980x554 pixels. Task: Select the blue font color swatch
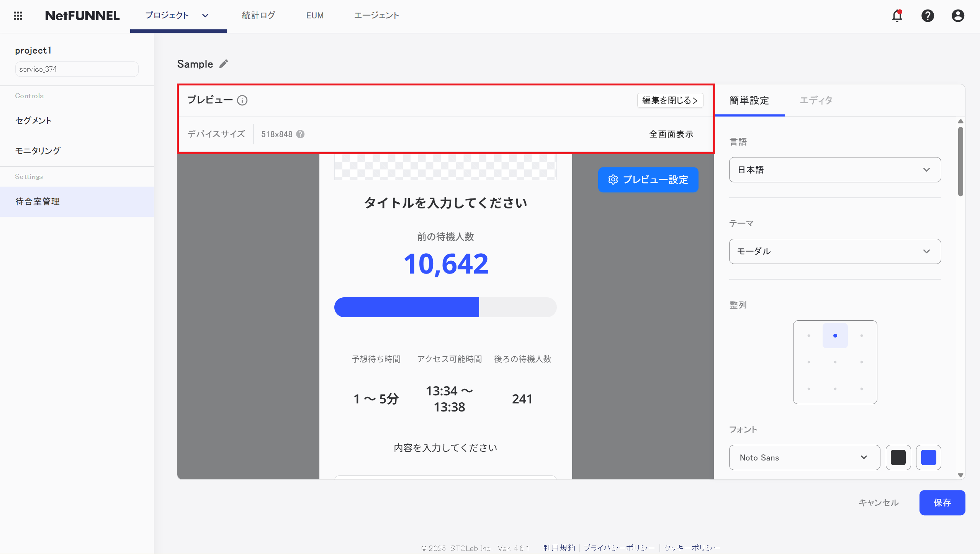(928, 457)
